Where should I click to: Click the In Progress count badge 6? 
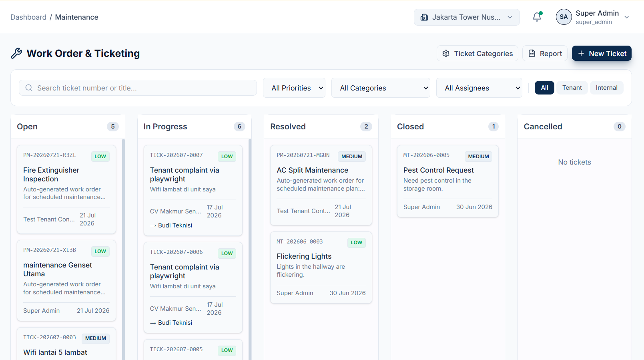click(239, 127)
